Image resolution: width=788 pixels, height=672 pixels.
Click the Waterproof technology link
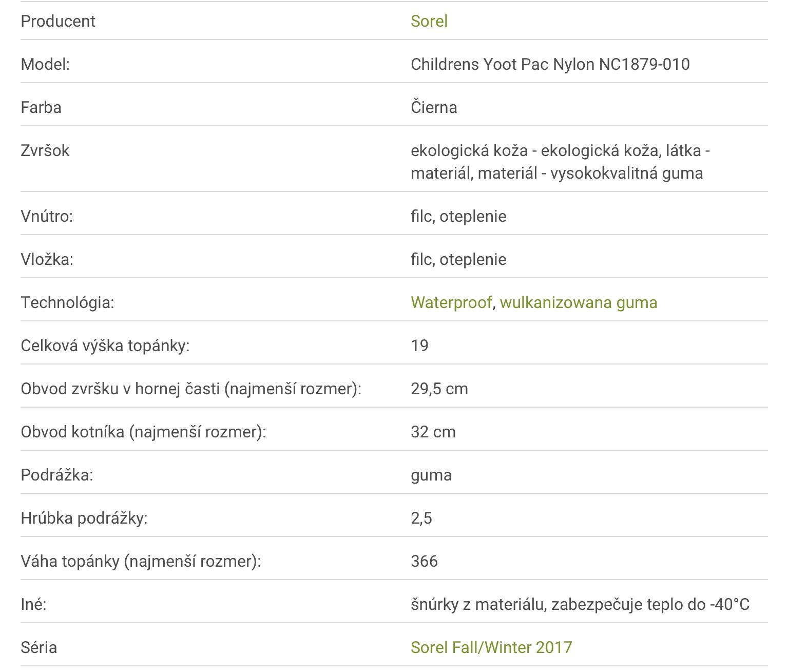click(451, 302)
